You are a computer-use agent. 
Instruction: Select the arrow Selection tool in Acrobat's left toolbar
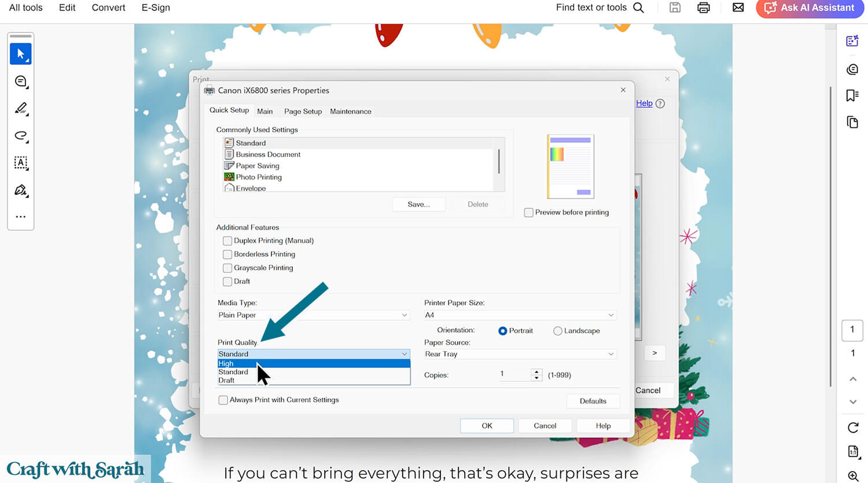click(x=21, y=54)
